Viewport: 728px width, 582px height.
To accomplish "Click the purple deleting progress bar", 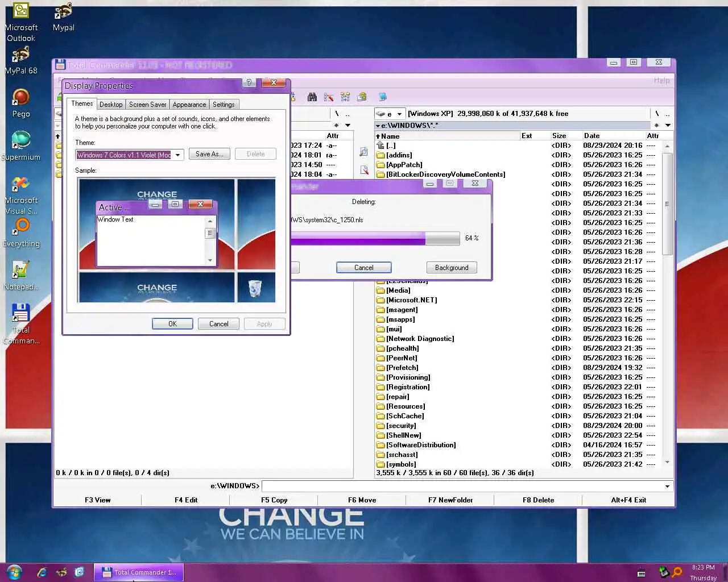I will tap(374, 238).
